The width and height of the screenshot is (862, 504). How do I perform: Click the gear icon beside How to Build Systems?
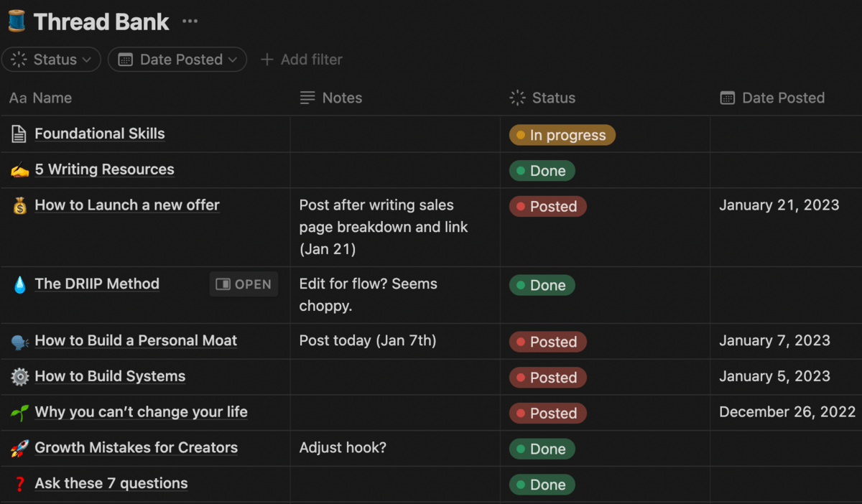click(19, 377)
